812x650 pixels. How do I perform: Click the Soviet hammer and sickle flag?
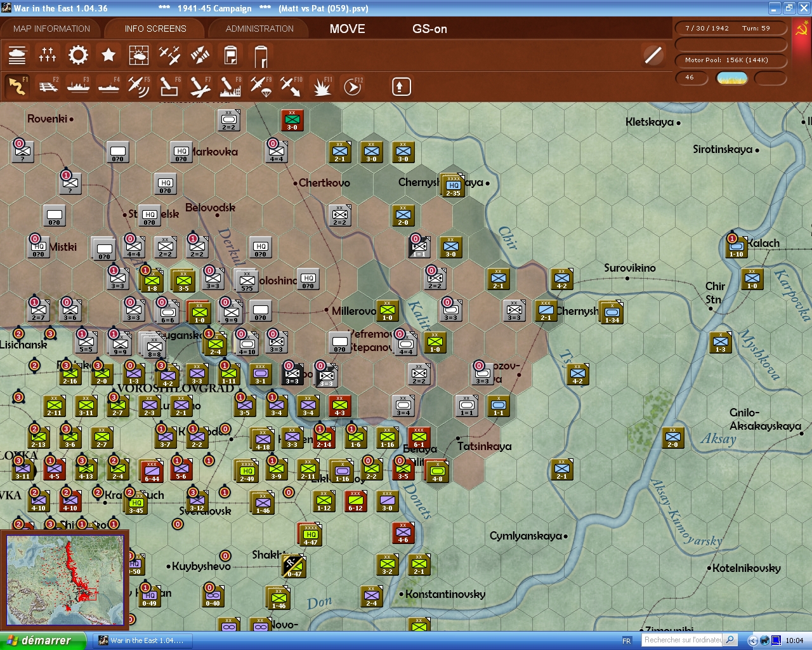(801, 29)
